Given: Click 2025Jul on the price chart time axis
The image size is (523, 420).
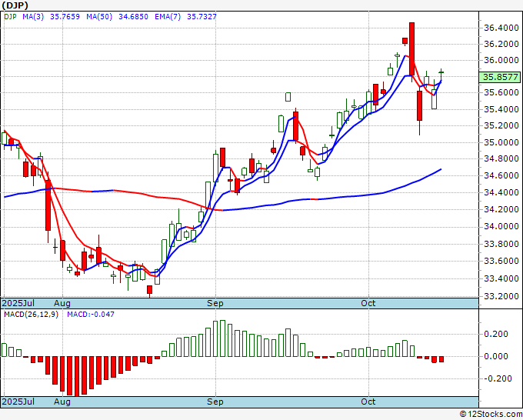Looking at the screenshot, I should [18, 303].
